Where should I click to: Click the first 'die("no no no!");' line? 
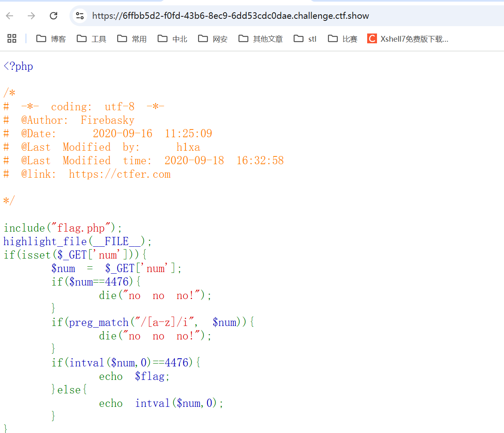[155, 295]
